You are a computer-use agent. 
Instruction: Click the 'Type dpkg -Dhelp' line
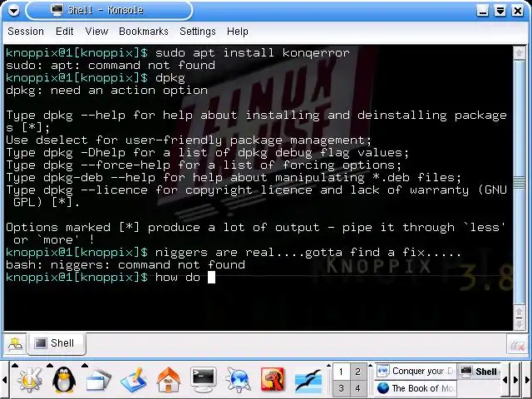(x=208, y=153)
